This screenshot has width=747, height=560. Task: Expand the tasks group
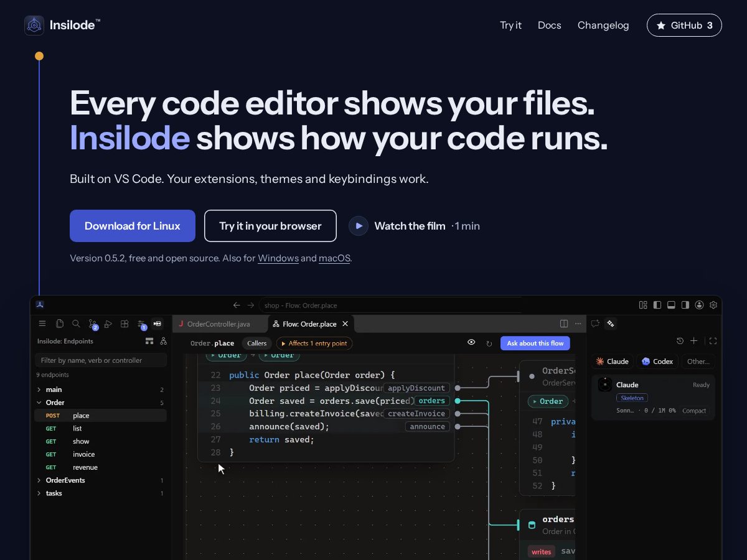(x=100, y=493)
